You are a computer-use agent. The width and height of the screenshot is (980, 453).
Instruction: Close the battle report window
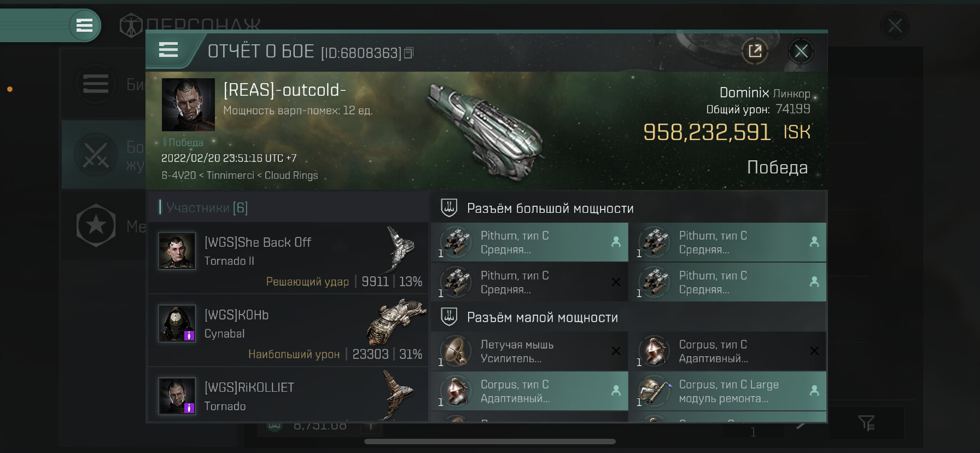[x=801, y=51]
